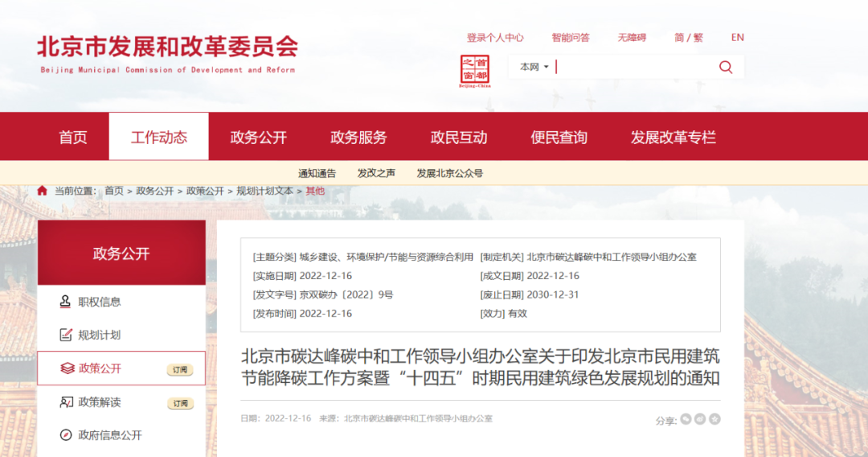
Task: Click the 规划计划 edit icon
Action: pyautogui.click(x=65, y=335)
